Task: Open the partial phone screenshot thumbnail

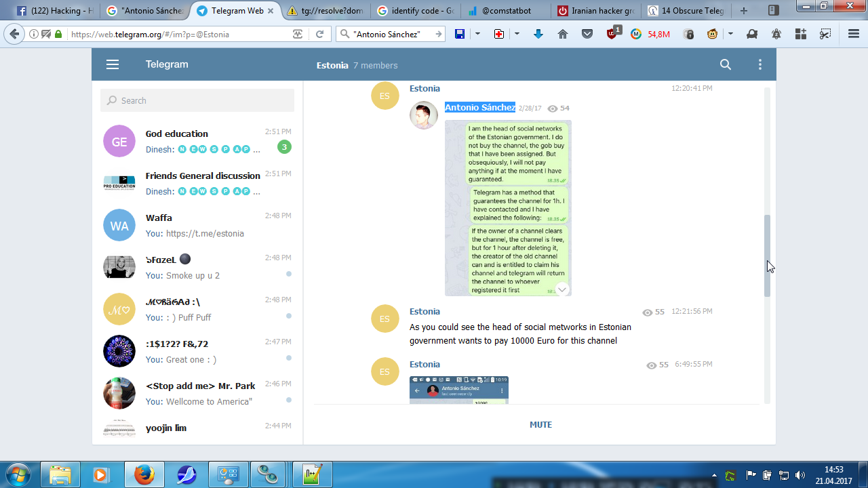Action: click(459, 390)
